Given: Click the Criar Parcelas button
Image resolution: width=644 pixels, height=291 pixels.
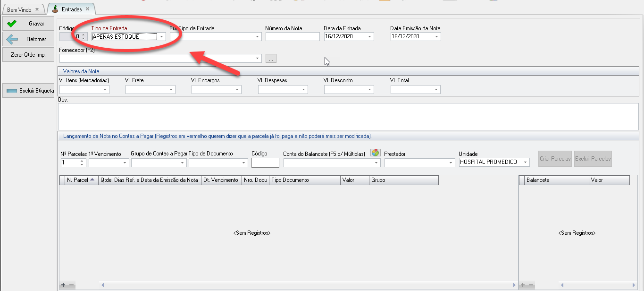Looking at the screenshot, I should point(555,159).
